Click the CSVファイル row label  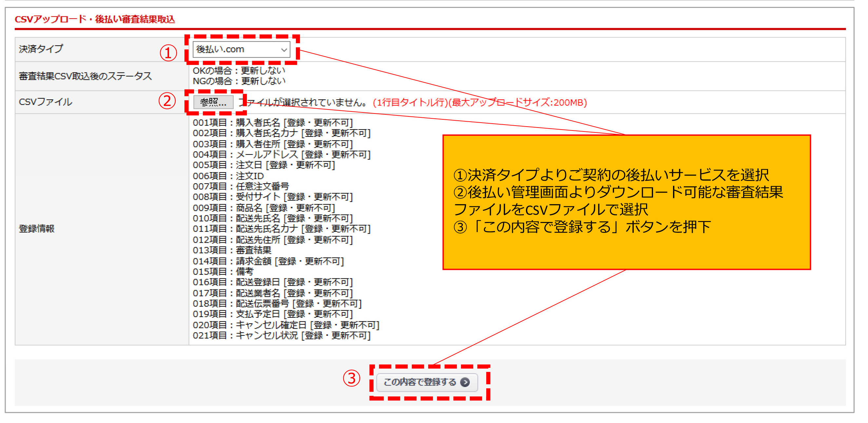pos(46,102)
